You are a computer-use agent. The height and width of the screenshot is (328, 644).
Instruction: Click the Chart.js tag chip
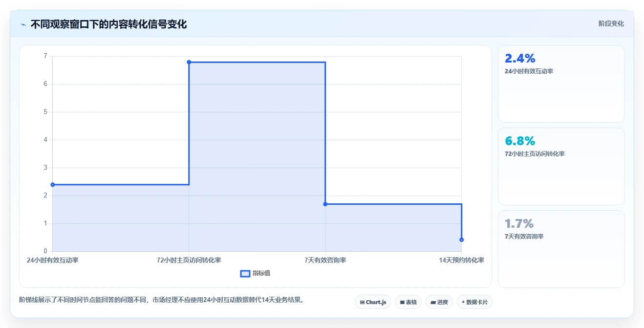click(x=373, y=302)
